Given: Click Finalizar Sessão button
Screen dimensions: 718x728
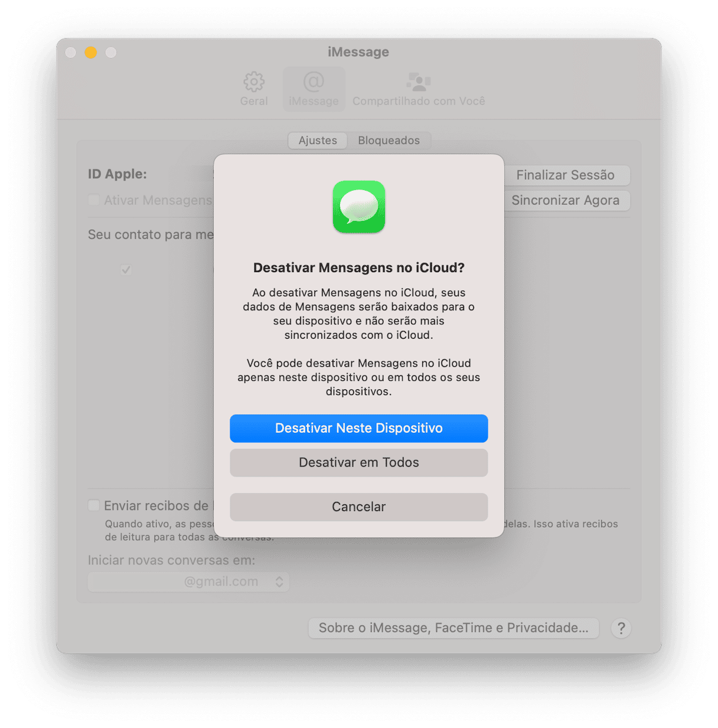Looking at the screenshot, I should [x=565, y=175].
